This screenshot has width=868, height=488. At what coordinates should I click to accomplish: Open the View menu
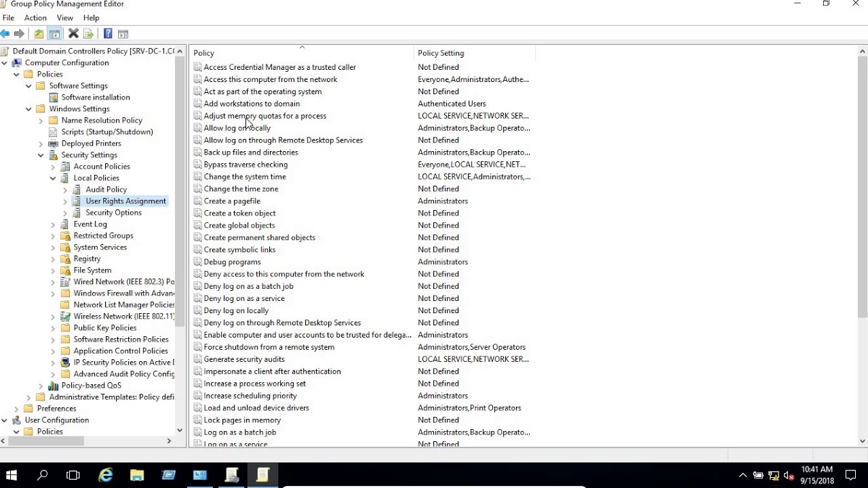point(65,18)
